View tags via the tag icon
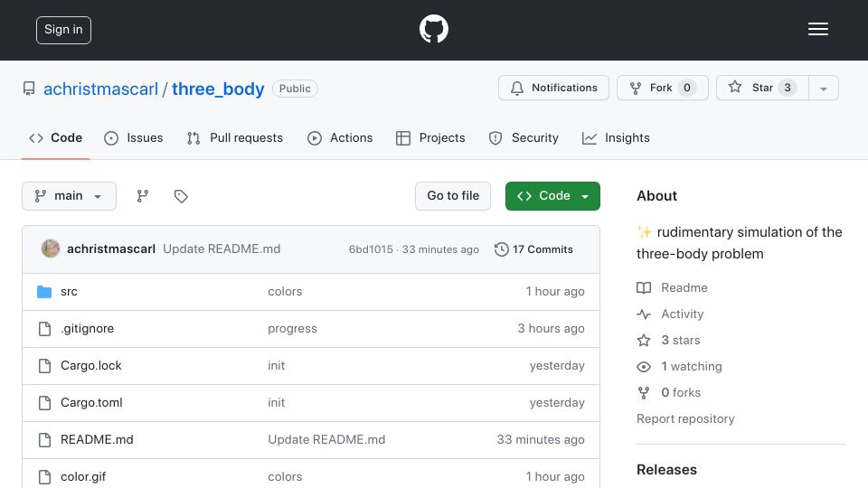The width and height of the screenshot is (868, 488). (181, 196)
